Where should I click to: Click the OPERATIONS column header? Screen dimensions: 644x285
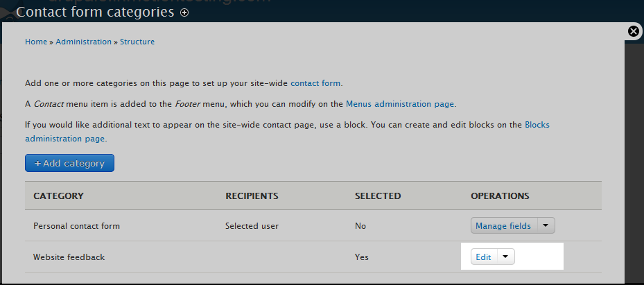point(500,196)
